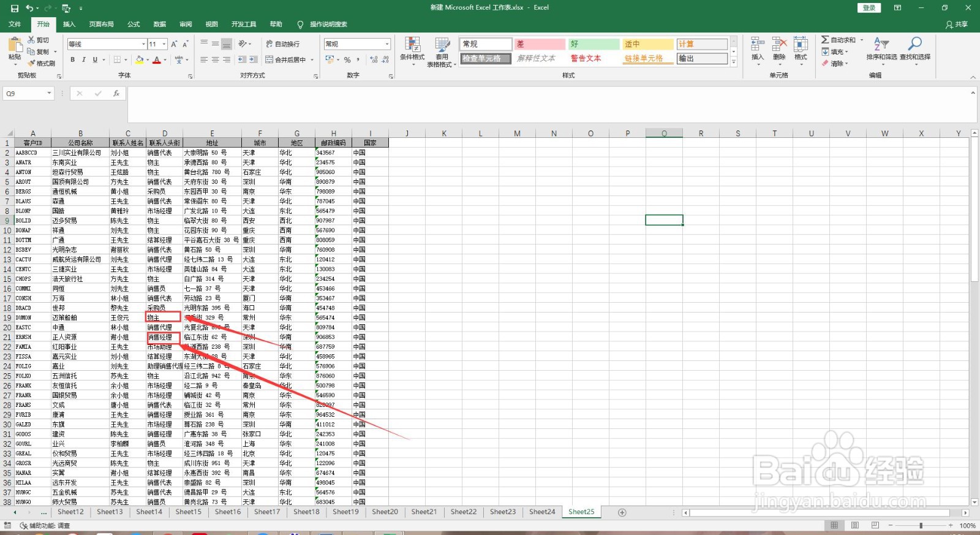The width and height of the screenshot is (980, 535).
Task: Click the Paste (粘贴) clipboard icon
Action: (x=15, y=44)
